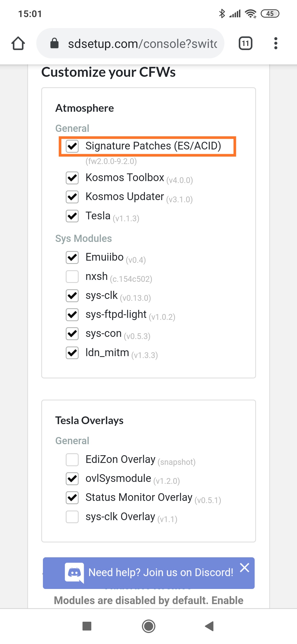Tap the 'Emuiibo' label text
The width and height of the screenshot is (297, 644).
(105, 257)
